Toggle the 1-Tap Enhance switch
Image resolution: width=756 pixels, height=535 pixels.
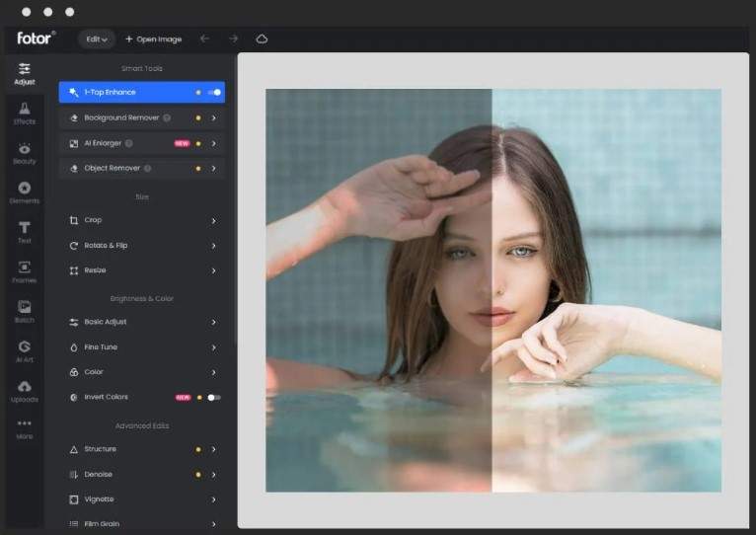[x=214, y=93]
